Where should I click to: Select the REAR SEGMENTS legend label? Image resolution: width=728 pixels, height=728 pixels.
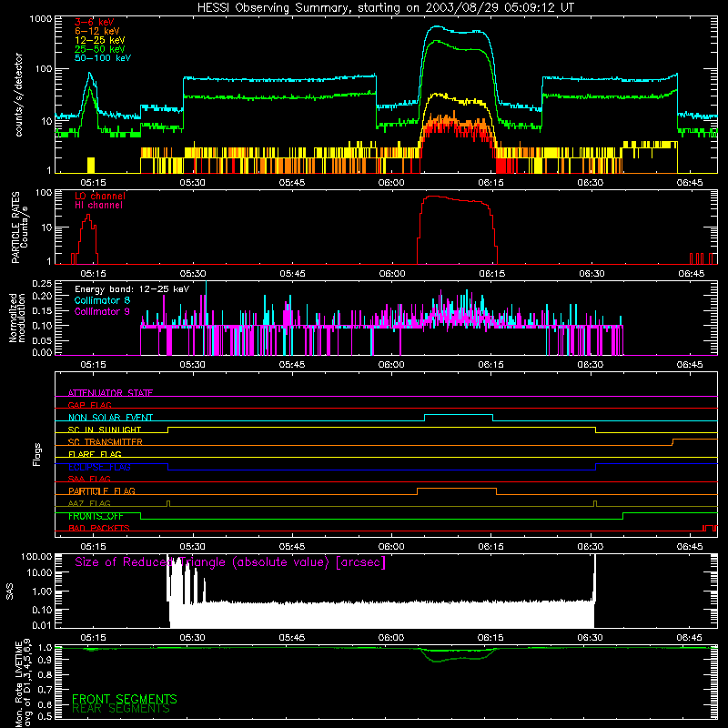pos(121,709)
